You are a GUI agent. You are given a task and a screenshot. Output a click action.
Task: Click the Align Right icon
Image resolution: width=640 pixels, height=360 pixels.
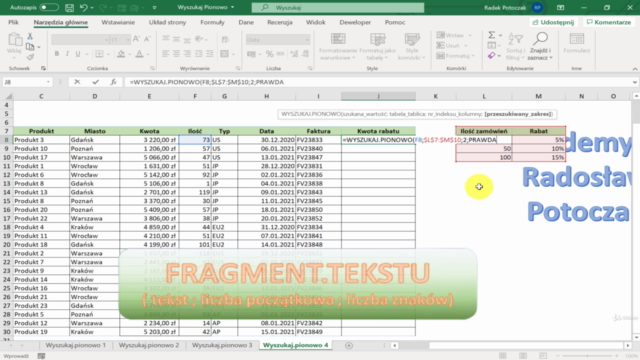pos(187,54)
